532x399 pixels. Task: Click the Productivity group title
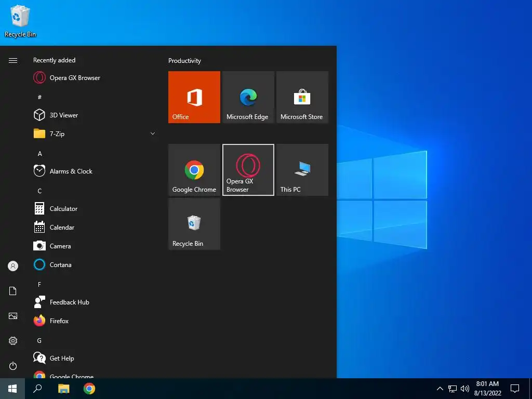[184, 60]
